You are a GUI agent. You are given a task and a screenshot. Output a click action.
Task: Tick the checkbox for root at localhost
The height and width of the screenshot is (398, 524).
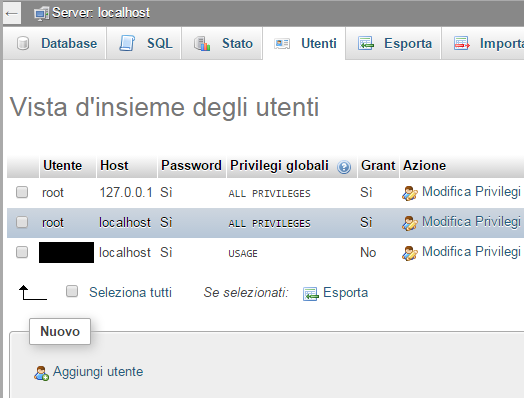[x=22, y=222]
